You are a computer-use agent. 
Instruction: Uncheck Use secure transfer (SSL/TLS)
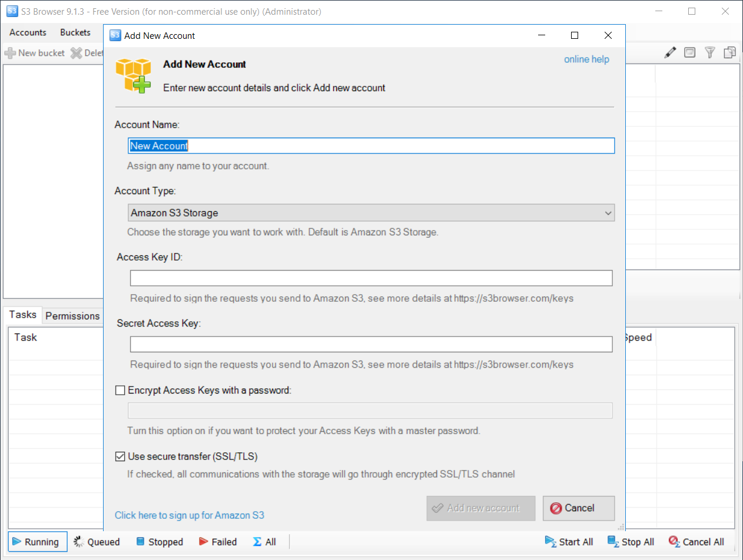coord(120,456)
